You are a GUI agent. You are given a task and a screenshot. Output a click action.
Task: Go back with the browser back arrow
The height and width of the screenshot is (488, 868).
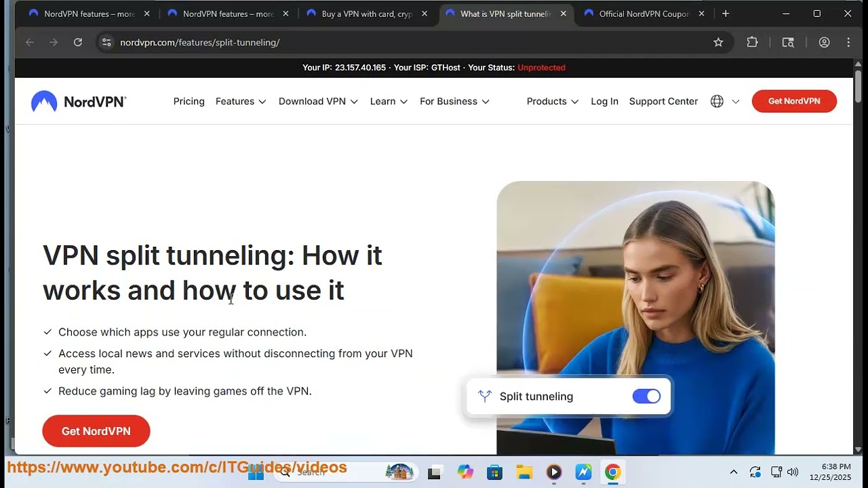point(30,42)
